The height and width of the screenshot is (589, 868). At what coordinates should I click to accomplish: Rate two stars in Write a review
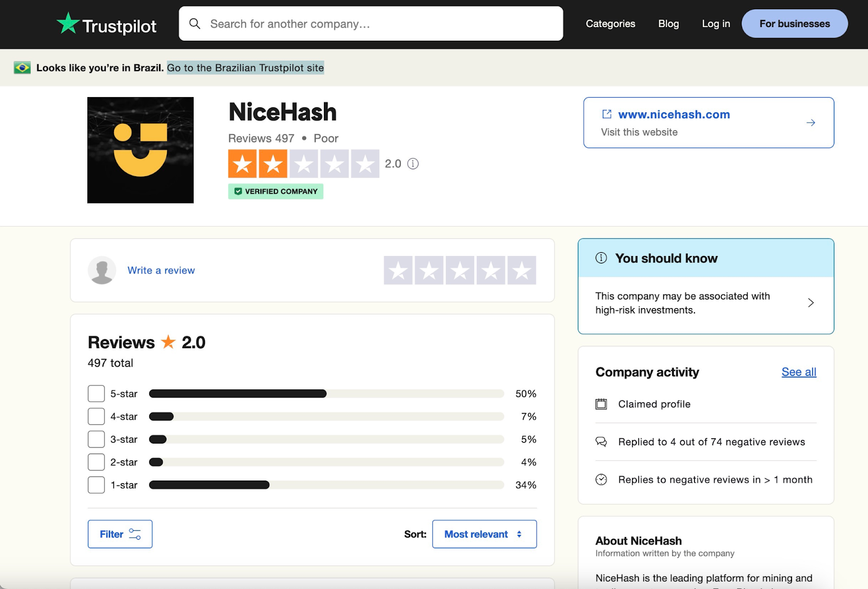click(429, 270)
